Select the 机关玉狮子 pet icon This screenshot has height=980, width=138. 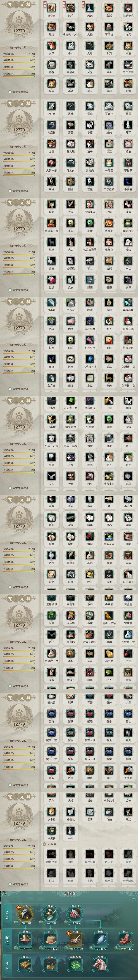[90, 242]
